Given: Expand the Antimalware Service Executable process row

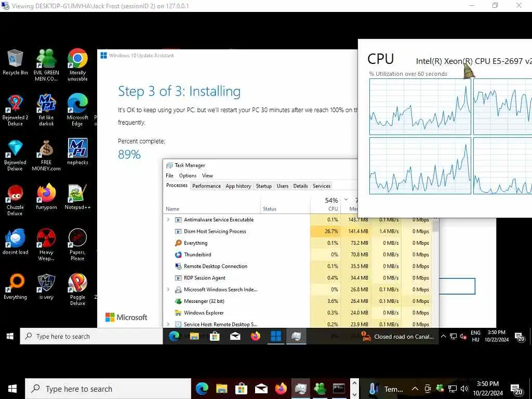Looking at the screenshot, I should pyautogui.click(x=168, y=220).
